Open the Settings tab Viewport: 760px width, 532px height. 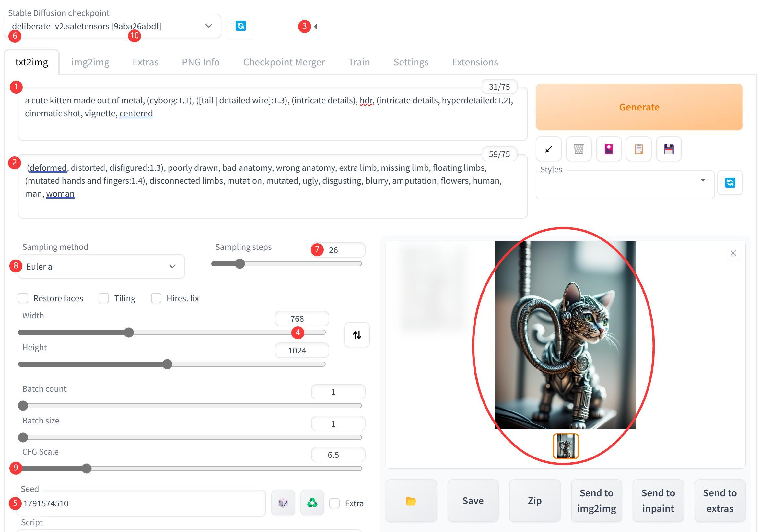411,62
